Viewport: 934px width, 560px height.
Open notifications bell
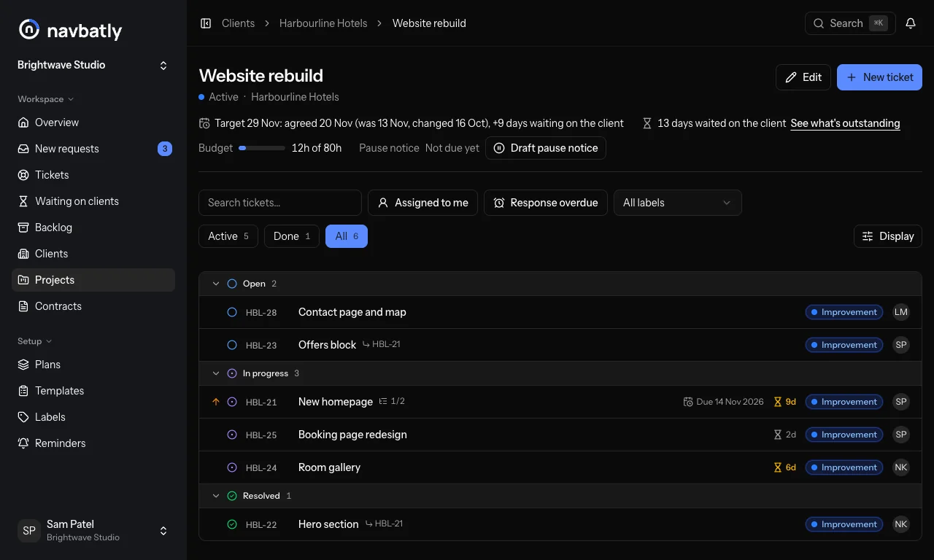(x=911, y=23)
